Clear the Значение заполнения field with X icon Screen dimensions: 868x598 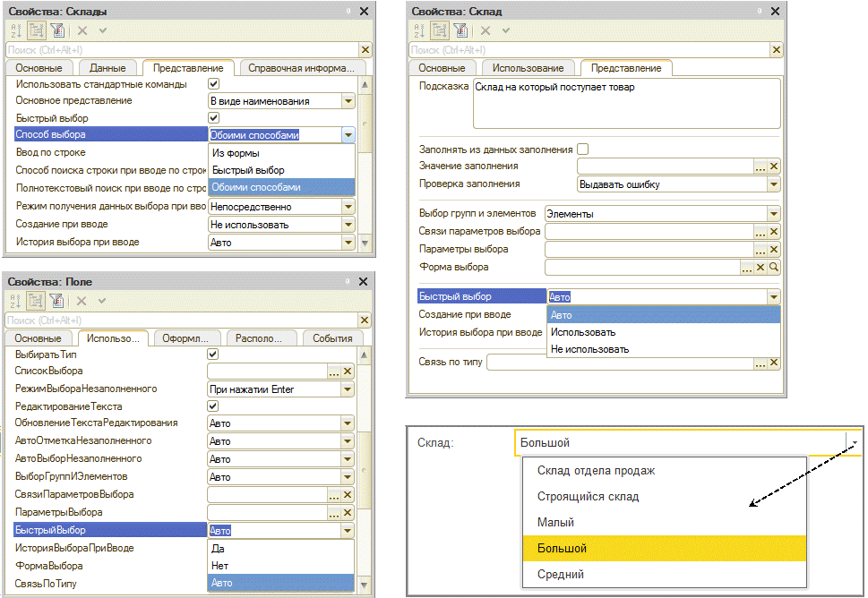point(774,167)
